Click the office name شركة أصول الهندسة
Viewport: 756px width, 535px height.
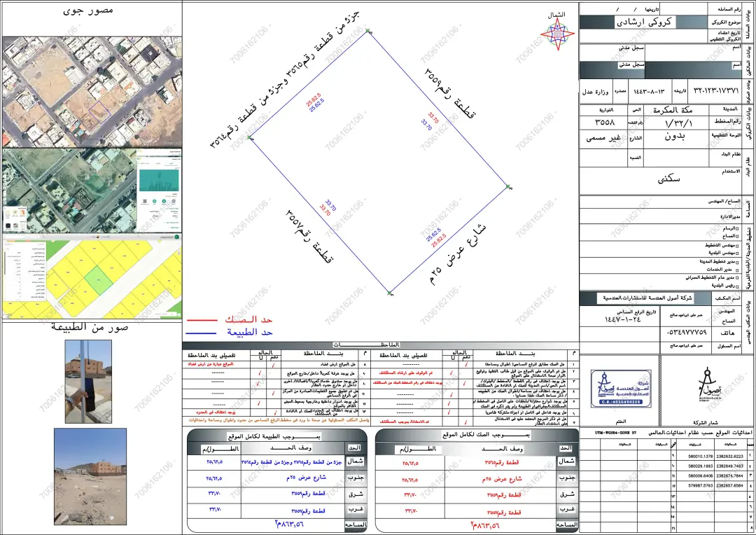pos(647,298)
